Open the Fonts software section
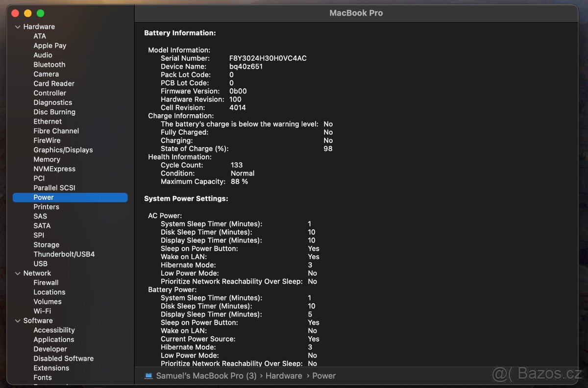 coord(43,377)
